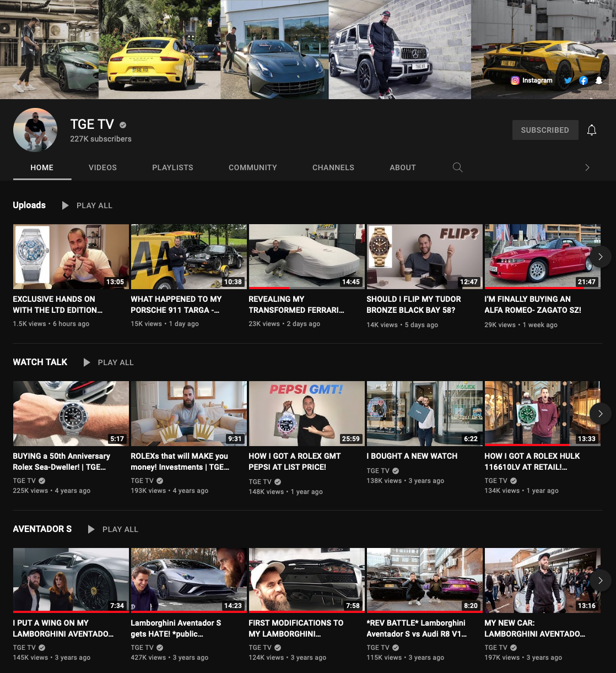Click PLAY ALL text for Watch Talk

(116, 362)
